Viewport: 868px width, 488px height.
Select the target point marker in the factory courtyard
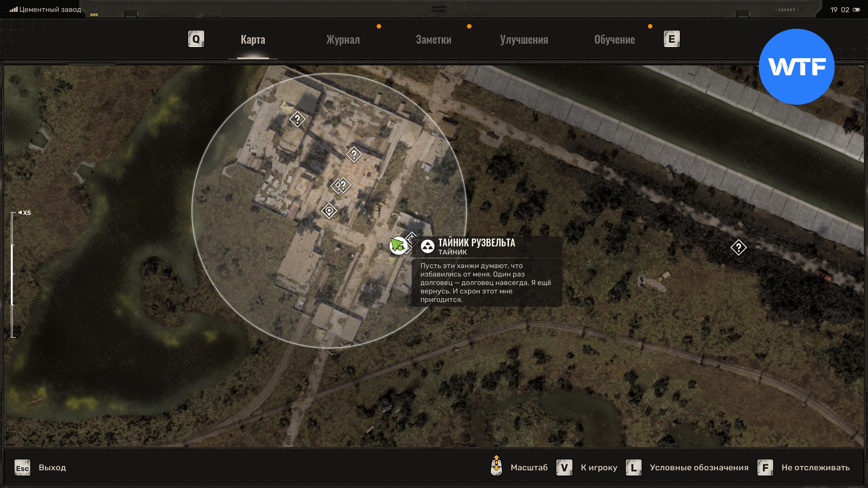point(329,211)
